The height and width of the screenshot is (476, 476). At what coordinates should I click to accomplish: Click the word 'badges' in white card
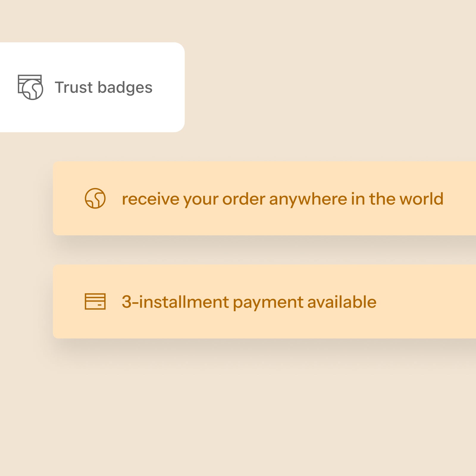[x=125, y=88]
